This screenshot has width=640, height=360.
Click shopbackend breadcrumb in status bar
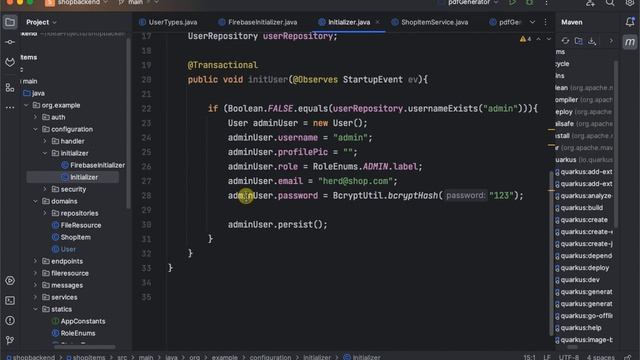(x=31, y=357)
